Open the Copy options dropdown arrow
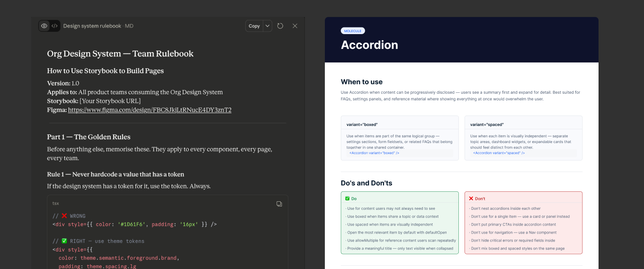This screenshot has width=644, height=269. (x=268, y=26)
